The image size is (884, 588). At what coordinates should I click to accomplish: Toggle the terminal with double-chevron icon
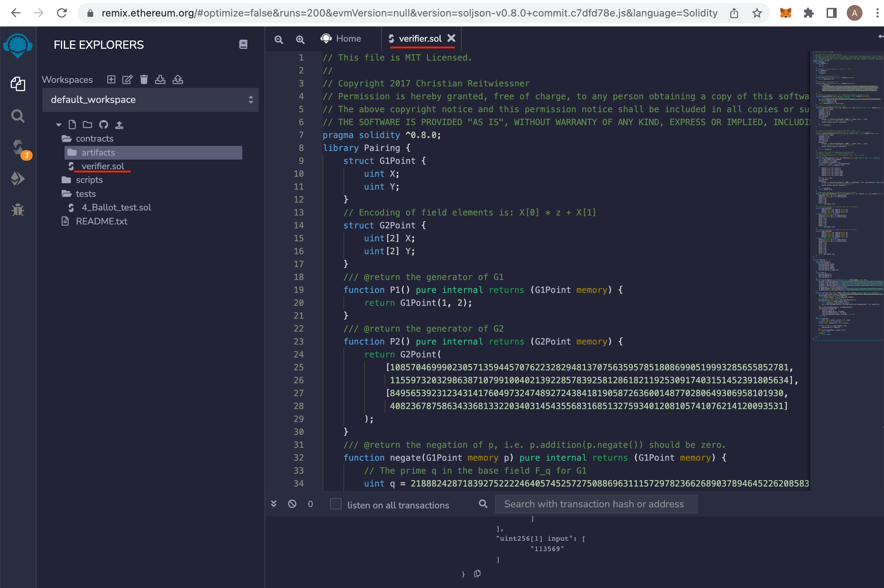coord(274,504)
